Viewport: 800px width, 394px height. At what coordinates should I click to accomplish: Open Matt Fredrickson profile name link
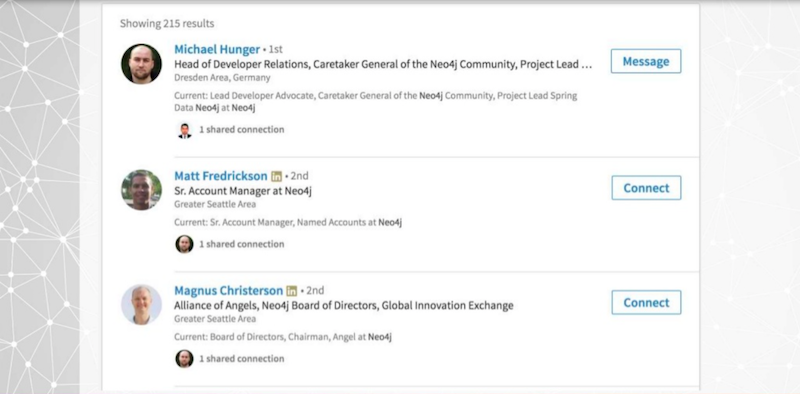(x=220, y=176)
